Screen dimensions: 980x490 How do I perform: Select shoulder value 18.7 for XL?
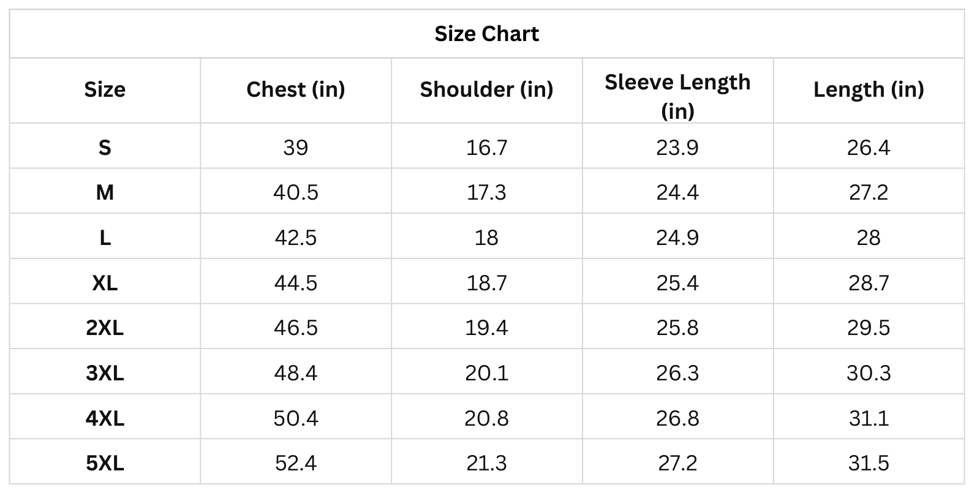486,283
